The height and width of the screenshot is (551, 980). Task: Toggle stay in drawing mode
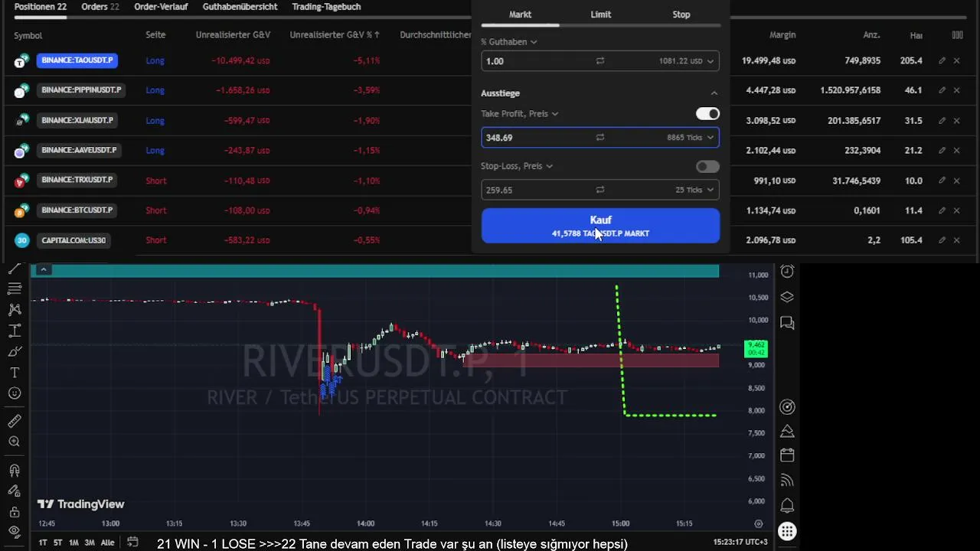coord(15,491)
